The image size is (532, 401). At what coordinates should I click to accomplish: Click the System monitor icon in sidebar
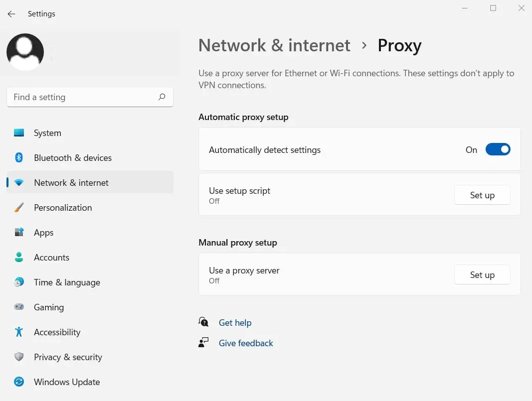(19, 133)
